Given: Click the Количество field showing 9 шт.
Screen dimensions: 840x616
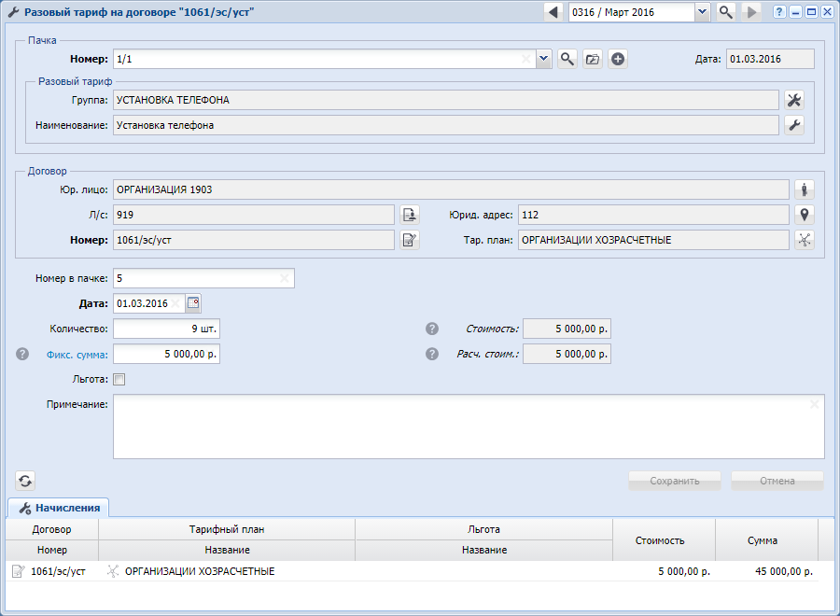Looking at the screenshot, I should click(167, 329).
